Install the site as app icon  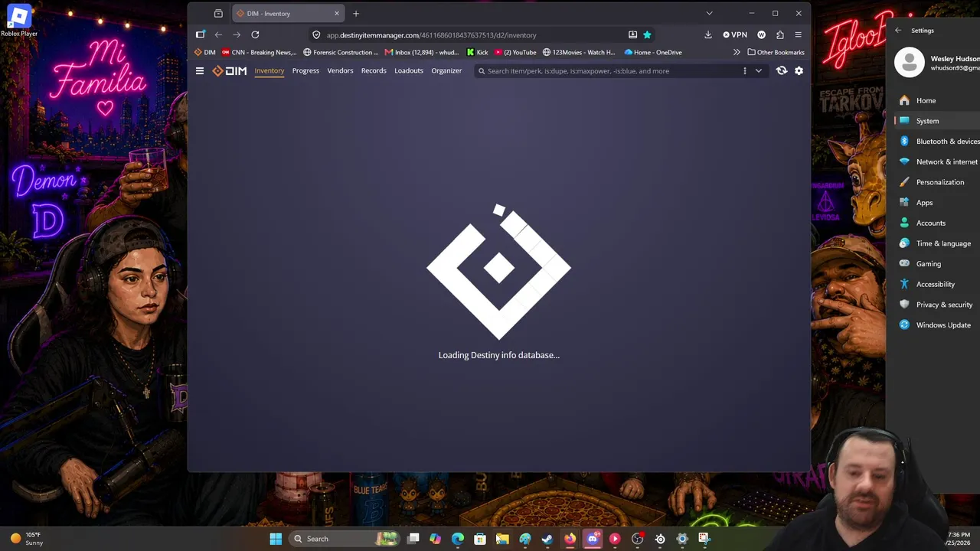point(632,34)
